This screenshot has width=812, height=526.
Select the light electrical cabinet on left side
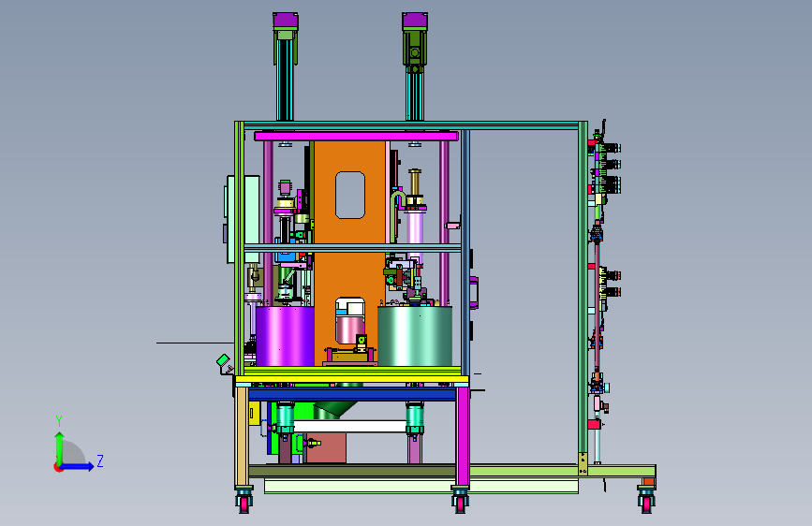coord(244,219)
